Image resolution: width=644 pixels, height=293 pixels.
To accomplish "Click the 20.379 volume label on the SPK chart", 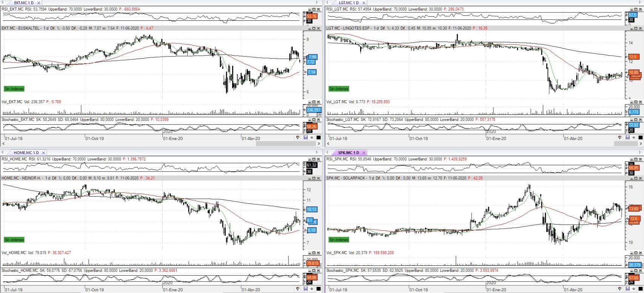I will 635,265.
